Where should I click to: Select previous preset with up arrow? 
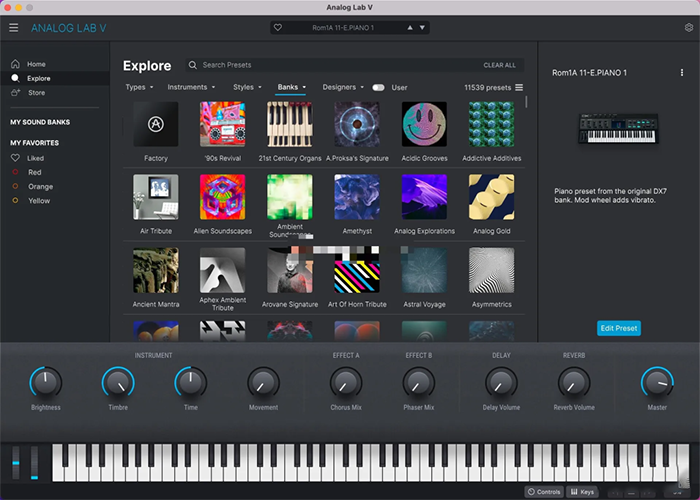click(x=408, y=28)
